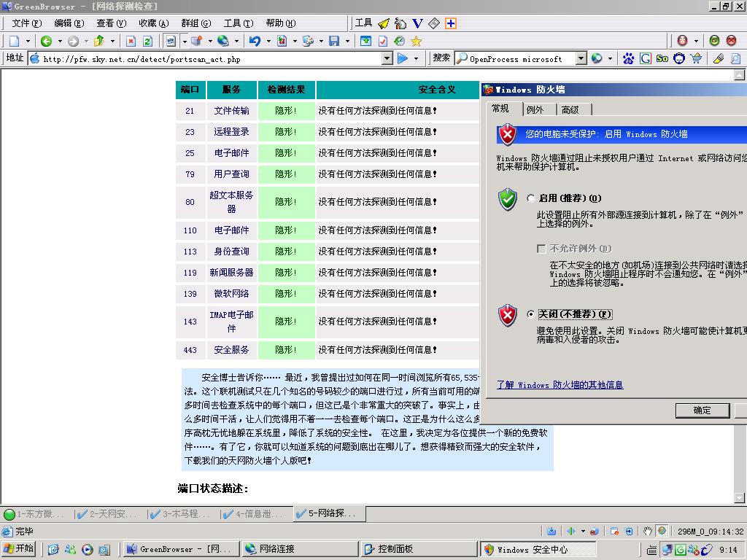
Task: Click the 确定 button in firewall dialog
Action: pos(703,411)
